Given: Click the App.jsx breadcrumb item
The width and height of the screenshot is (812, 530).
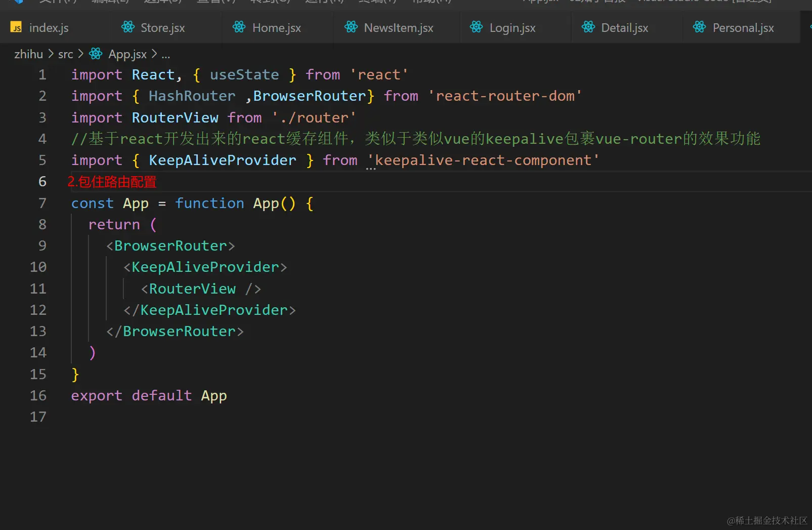Looking at the screenshot, I should pyautogui.click(x=126, y=54).
